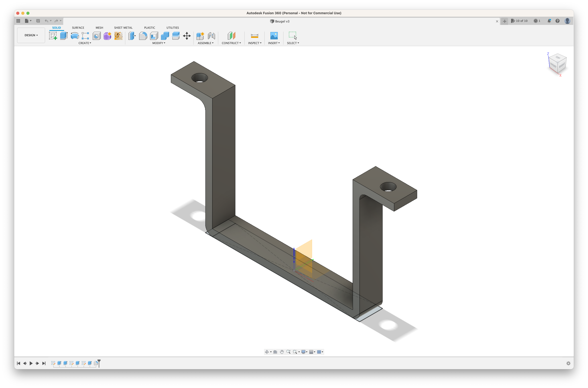Viewport: 588px width, 388px height.
Task: Click the Joint tool icon
Action: tap(211, 36)
